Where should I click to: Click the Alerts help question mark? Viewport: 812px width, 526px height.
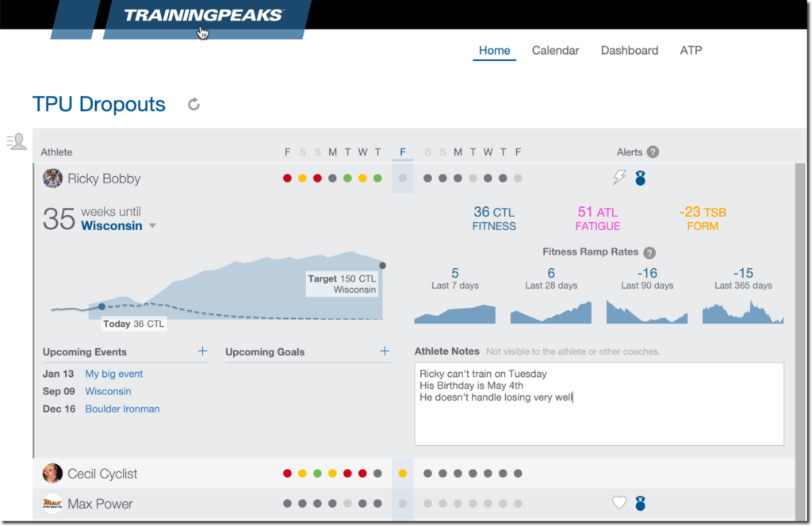653,152
